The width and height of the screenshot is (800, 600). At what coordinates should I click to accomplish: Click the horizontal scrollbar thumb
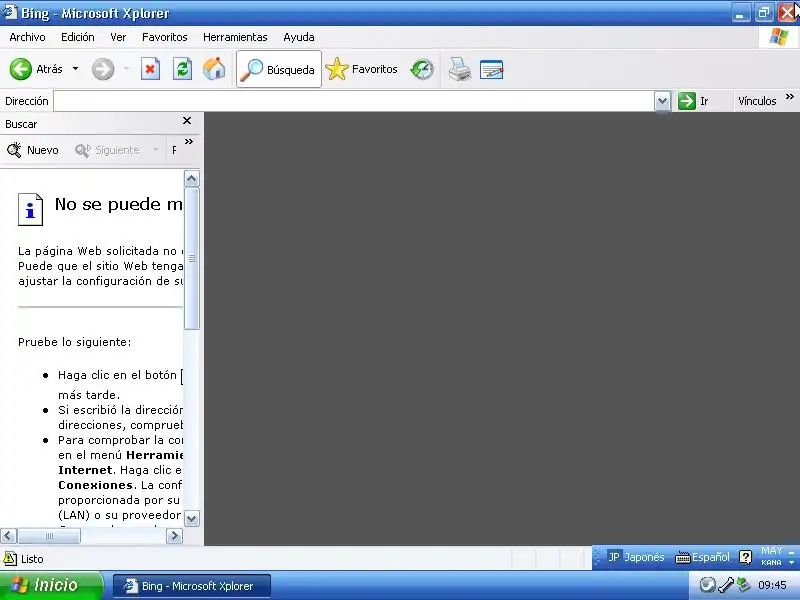coord(49,536)
